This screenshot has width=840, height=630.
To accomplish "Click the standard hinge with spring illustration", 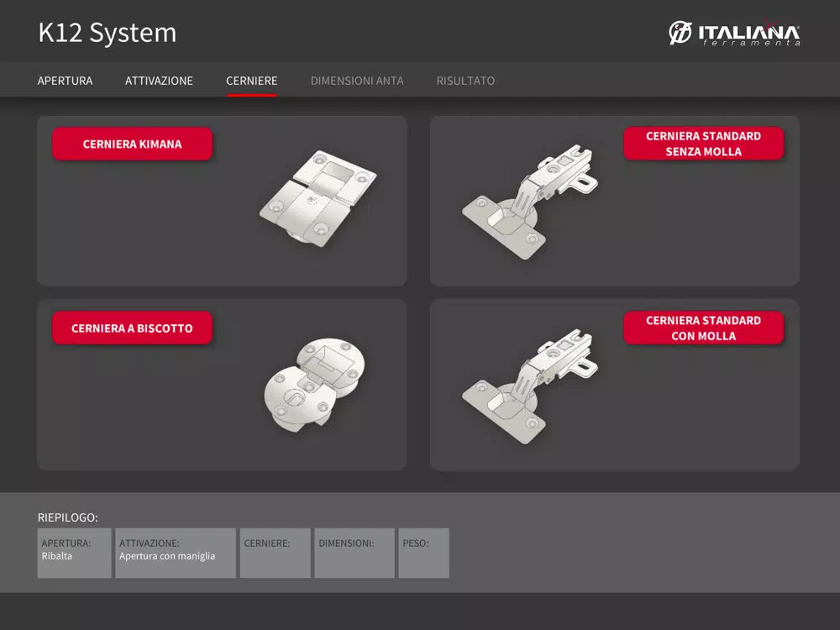I will tap(530, 386).
